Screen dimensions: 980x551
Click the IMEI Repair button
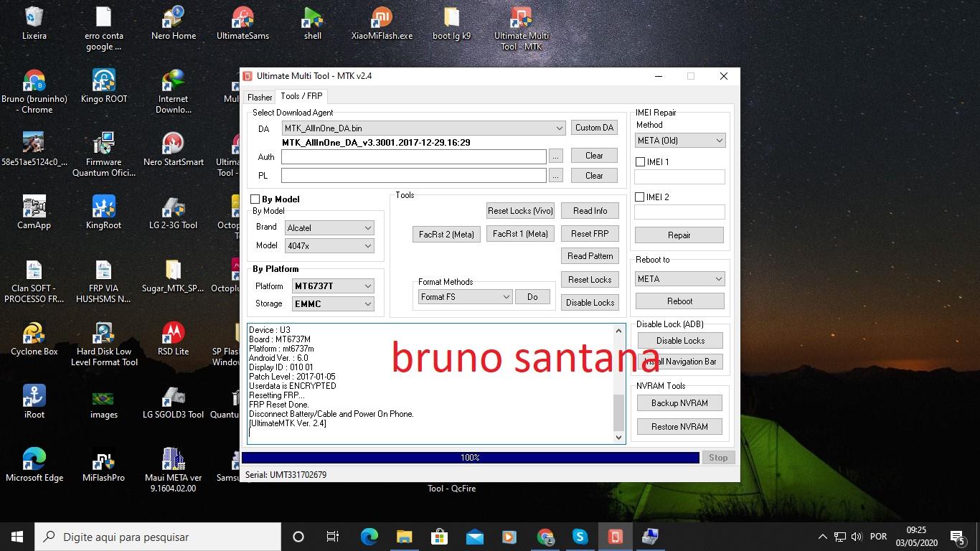pos(679,235)
